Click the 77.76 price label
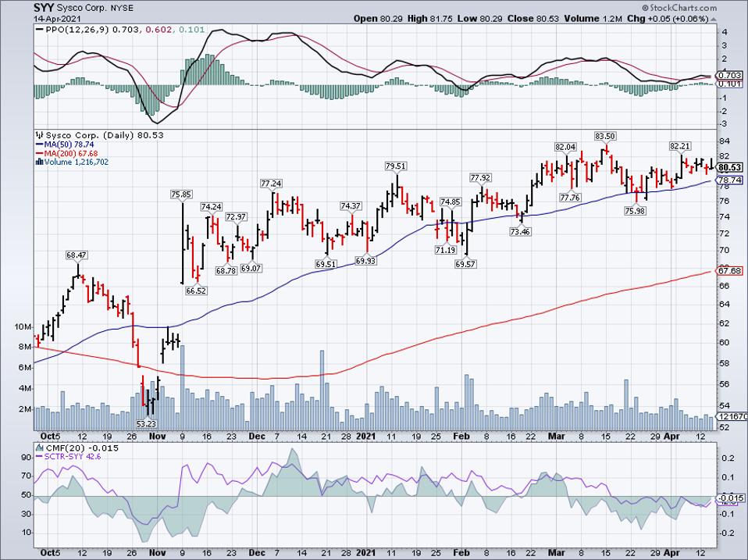The image size is (748, 560). (570, 197)
